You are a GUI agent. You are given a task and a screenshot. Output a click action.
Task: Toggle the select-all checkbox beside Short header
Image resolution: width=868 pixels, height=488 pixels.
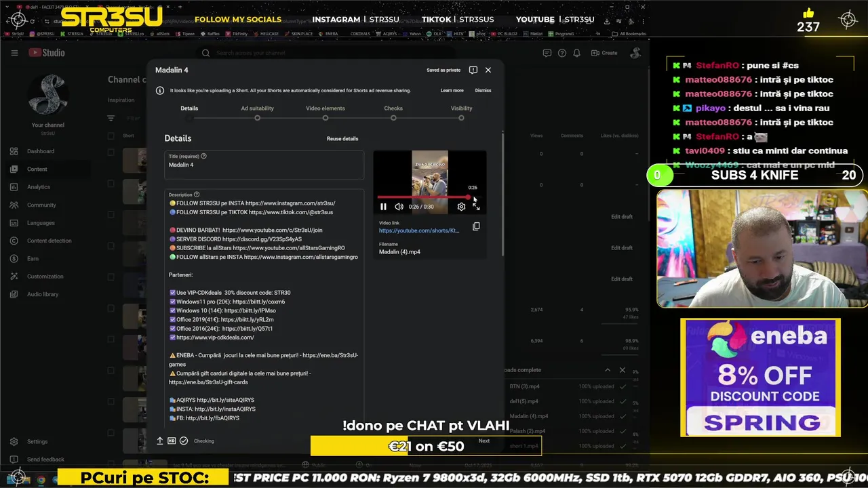click(111, 136)
